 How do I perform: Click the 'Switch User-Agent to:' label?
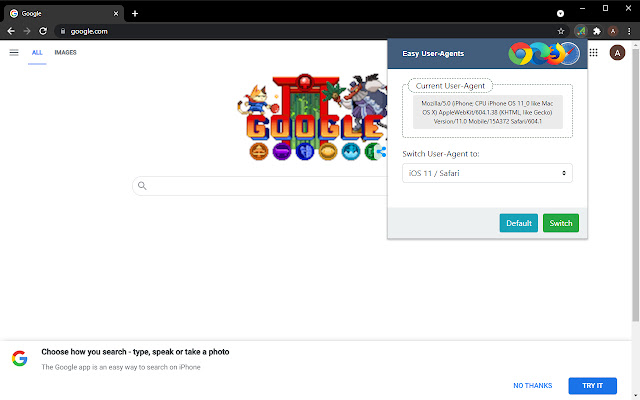[441, 154]
